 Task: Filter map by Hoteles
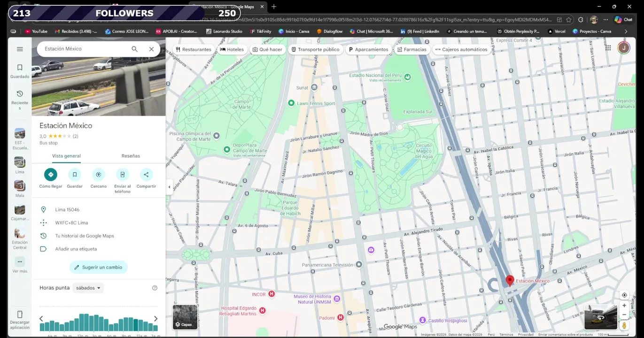232,49
